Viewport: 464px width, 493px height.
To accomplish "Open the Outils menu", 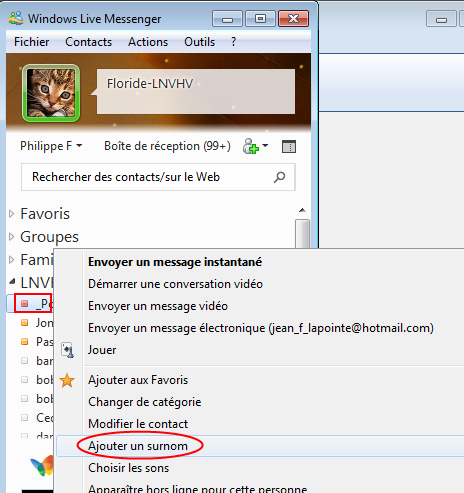I will 199,42.
